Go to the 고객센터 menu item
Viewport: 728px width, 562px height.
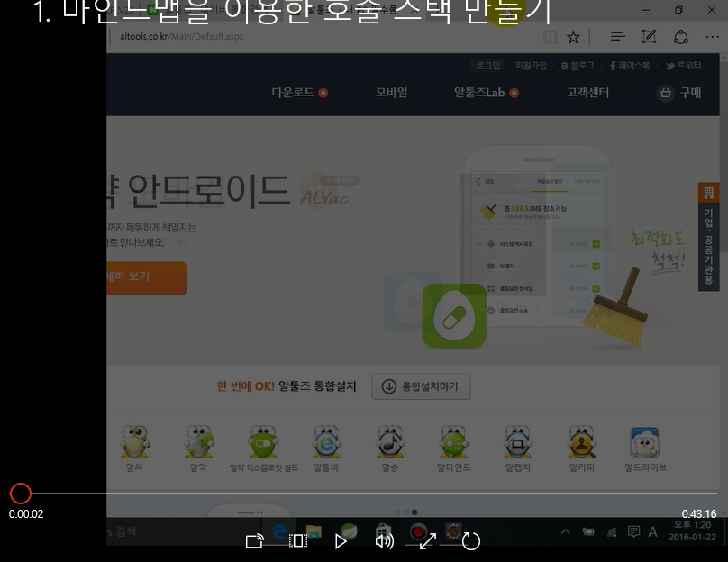(587, 93)
